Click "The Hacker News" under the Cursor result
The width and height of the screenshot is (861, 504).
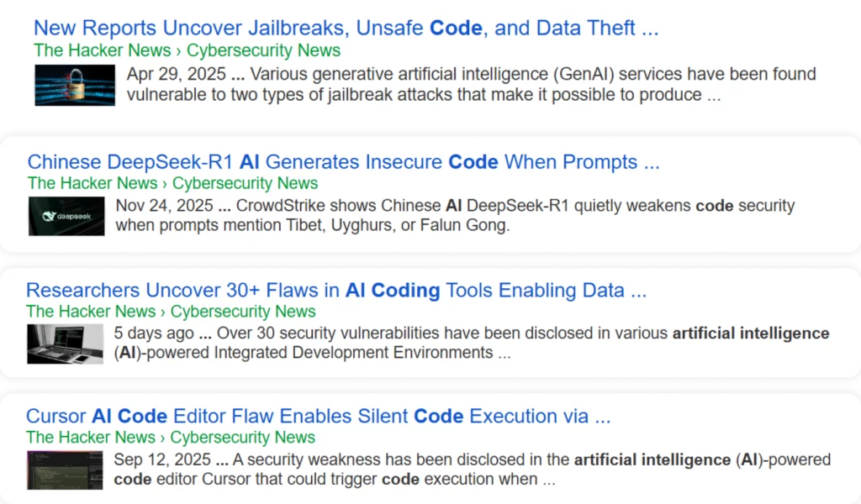(x=91, y=438)
